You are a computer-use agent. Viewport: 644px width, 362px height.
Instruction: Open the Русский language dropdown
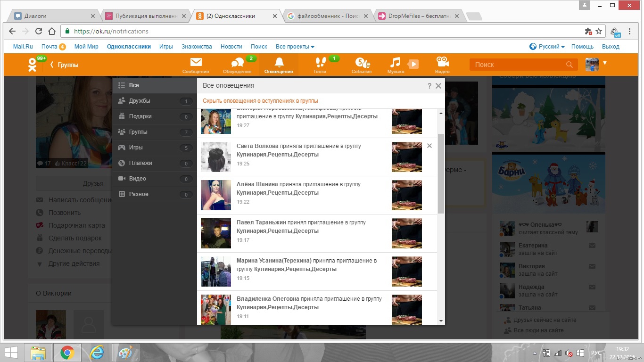tap(547, 47)
